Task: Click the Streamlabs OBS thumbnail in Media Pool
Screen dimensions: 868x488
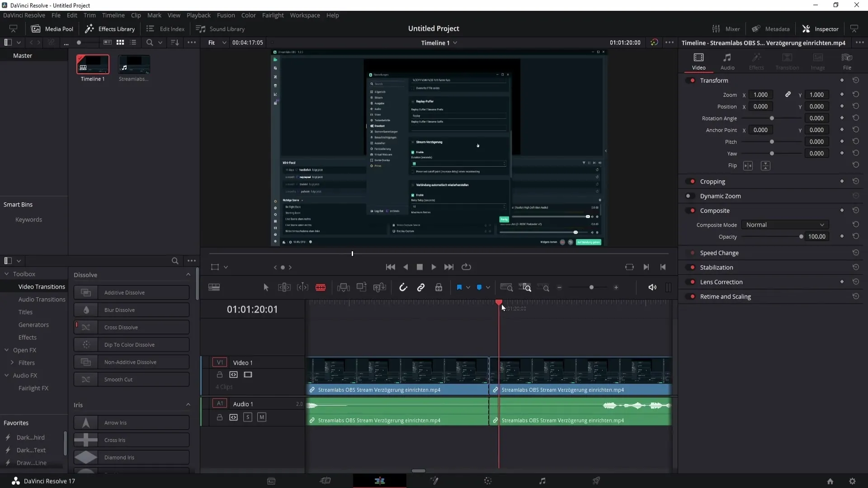Action: pos(133,65)
